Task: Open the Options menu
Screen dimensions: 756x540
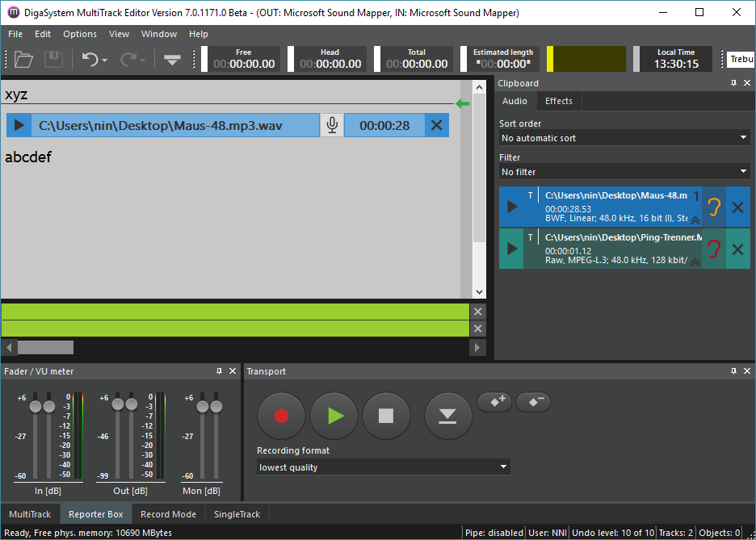Action: pyautogui.click(x=80, y=34)
